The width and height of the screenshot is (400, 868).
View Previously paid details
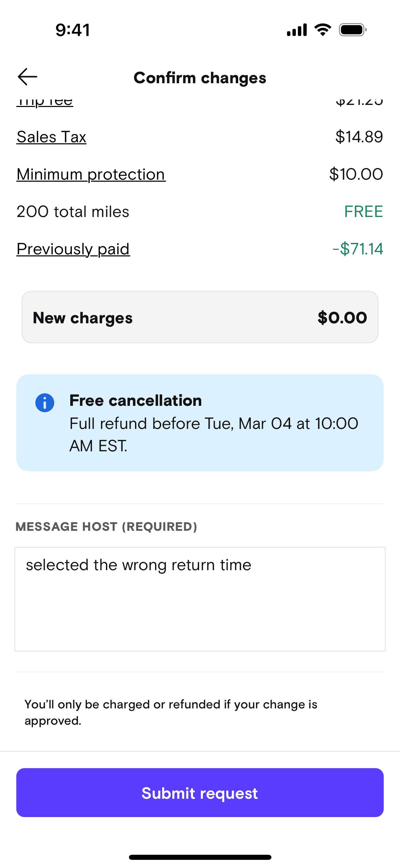[x=73, y=249]
